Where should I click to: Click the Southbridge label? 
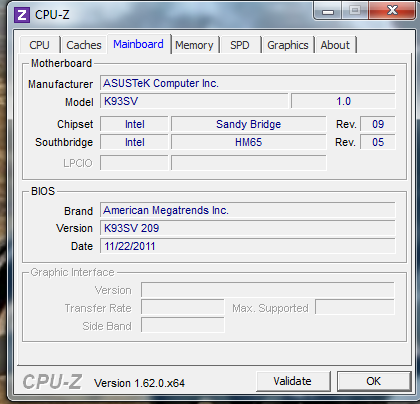pyautogui.click(x=64, y=142)
